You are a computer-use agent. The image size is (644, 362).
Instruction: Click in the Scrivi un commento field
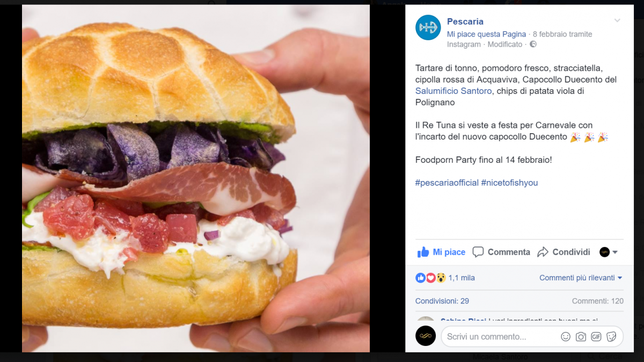click(x=499, y=337)
